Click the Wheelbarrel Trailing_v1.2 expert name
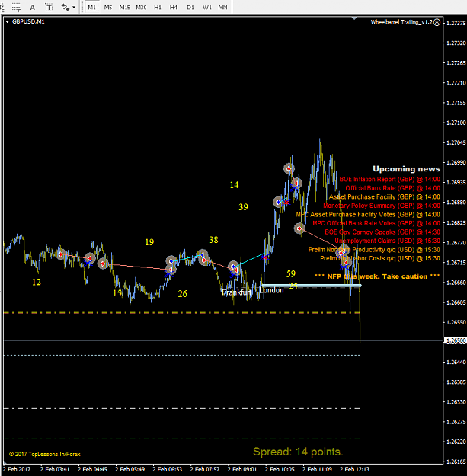The width and height of the screenshot is (467, 476). pyautogui.click(x=401, y=22)
